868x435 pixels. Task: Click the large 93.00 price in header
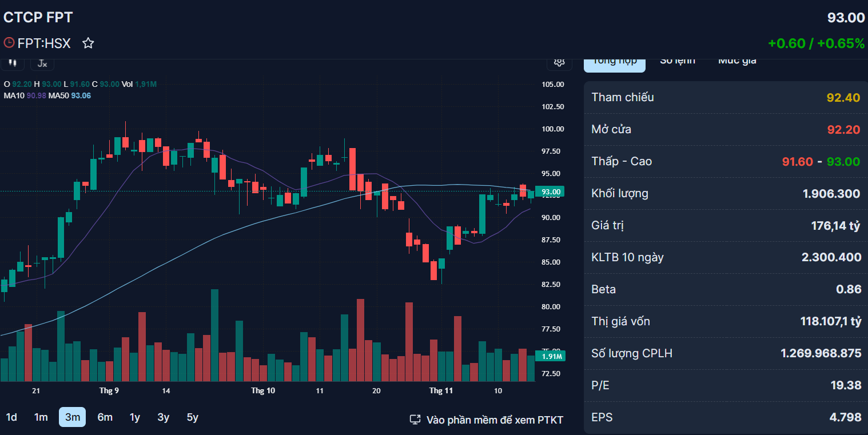(846, 18)
